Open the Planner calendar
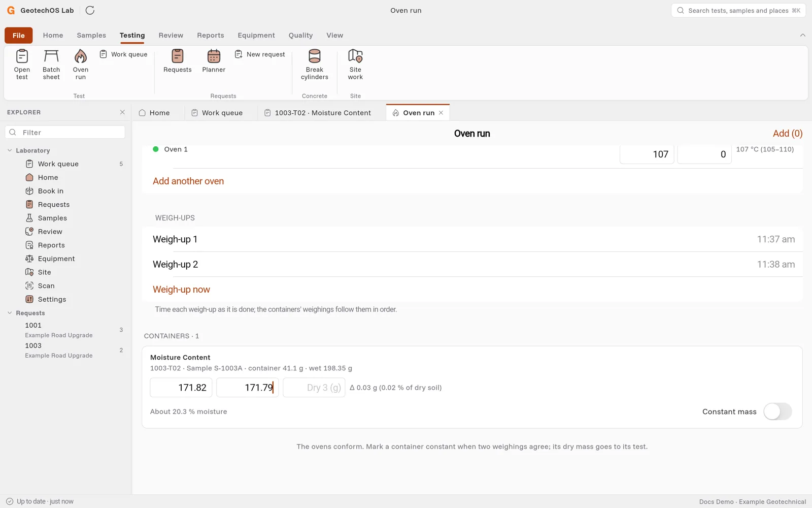 tap(214, 61)
